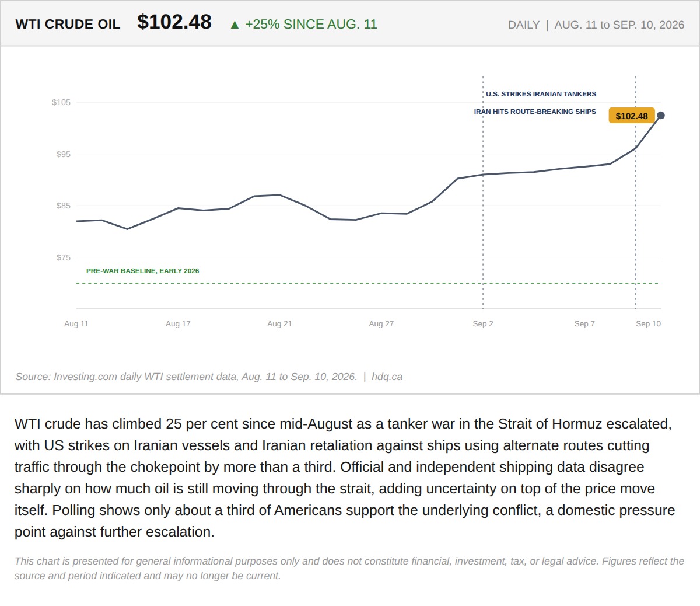The width and height of the screenshot is (700, 606).
Task: Click the green up-triangle change indicator
Action: [235, 25]
